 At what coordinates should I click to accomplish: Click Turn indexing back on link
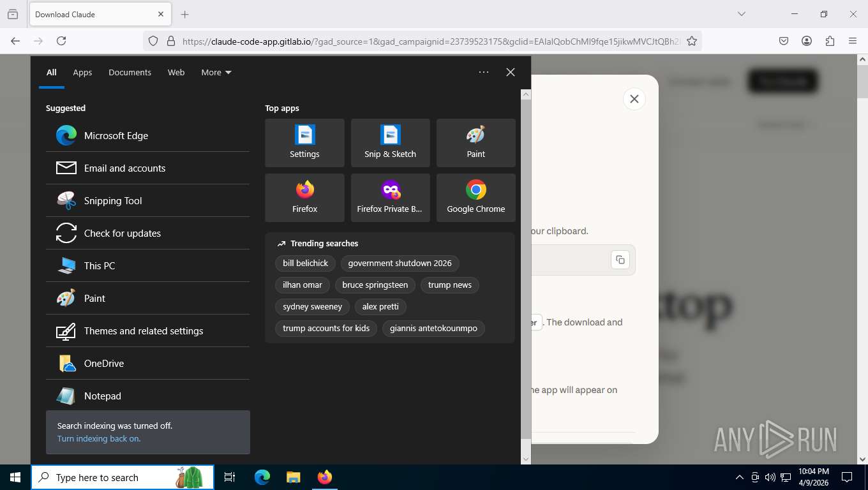[99, 438]
